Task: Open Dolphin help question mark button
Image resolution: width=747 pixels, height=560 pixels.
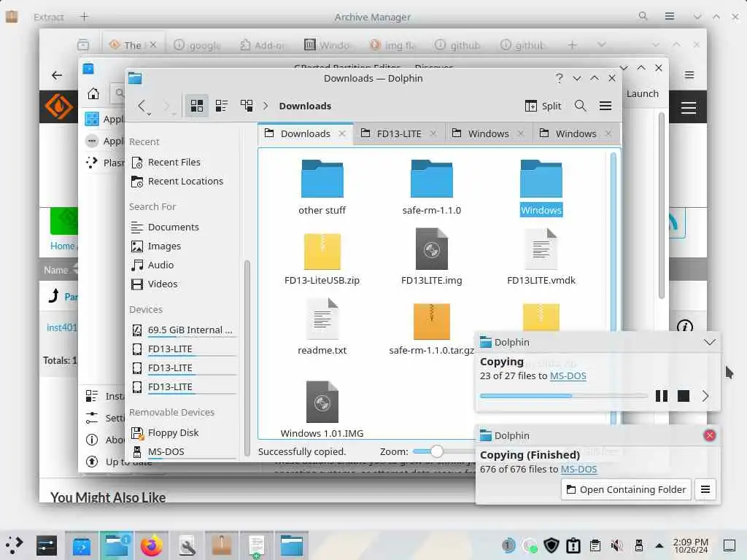Action: (x=560, y=78)
